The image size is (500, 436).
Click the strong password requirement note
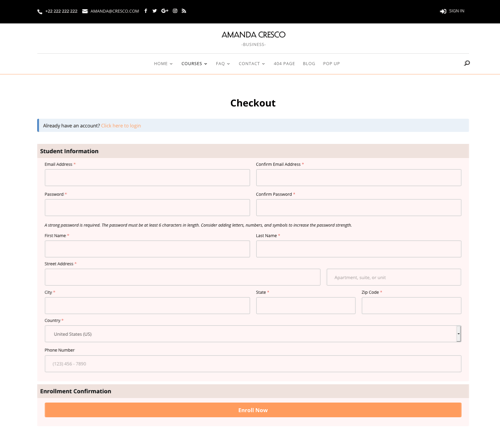click(198, 225)
